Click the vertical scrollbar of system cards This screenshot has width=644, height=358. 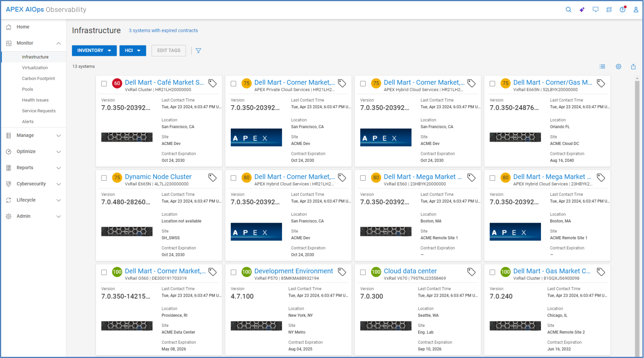(637, 218)
